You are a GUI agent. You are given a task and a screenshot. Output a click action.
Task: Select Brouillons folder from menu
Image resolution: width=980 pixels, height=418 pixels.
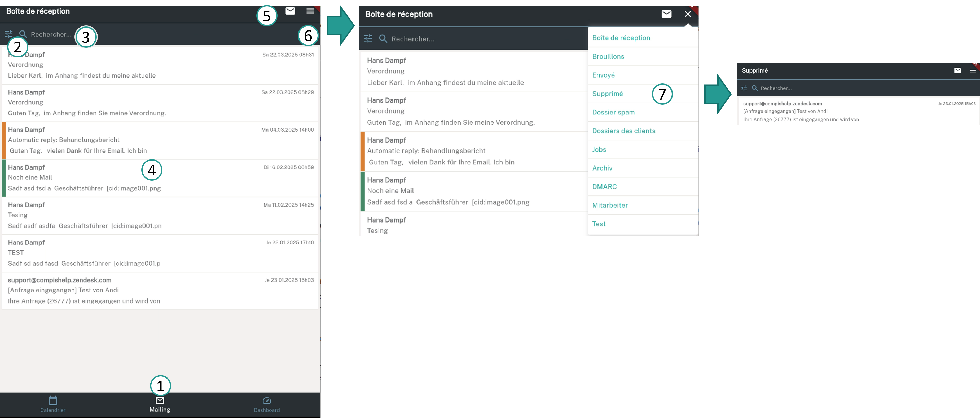point(608,56)
